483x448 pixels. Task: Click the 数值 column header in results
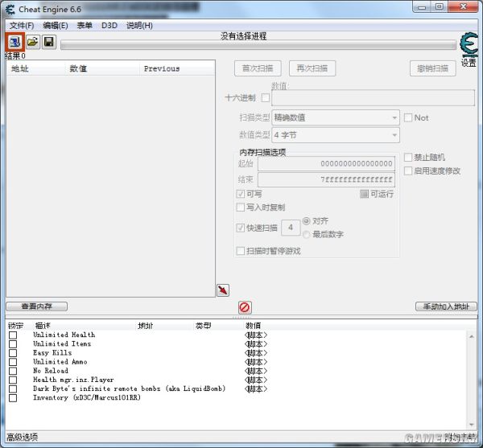(102, 68)
